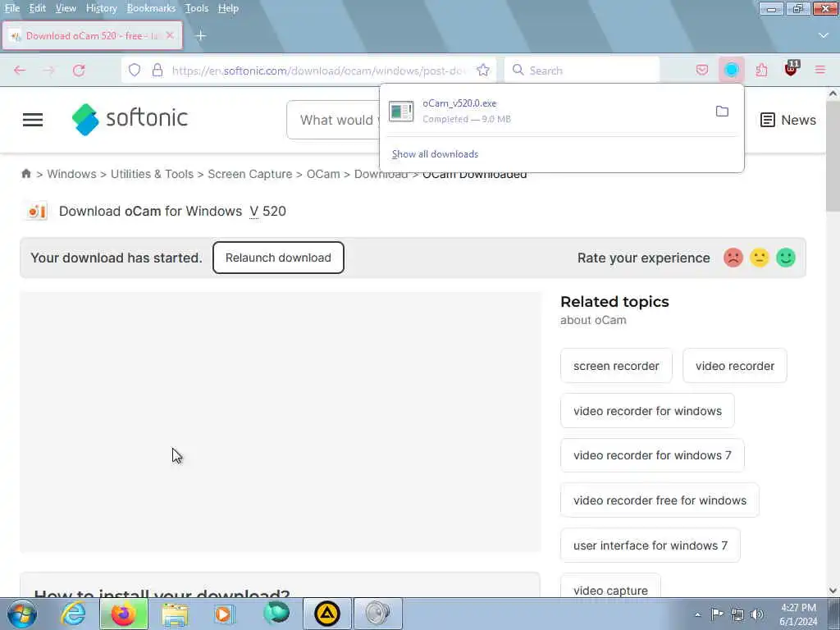
Task: Open the media player taskbar icon
Action: coord(224,614)
